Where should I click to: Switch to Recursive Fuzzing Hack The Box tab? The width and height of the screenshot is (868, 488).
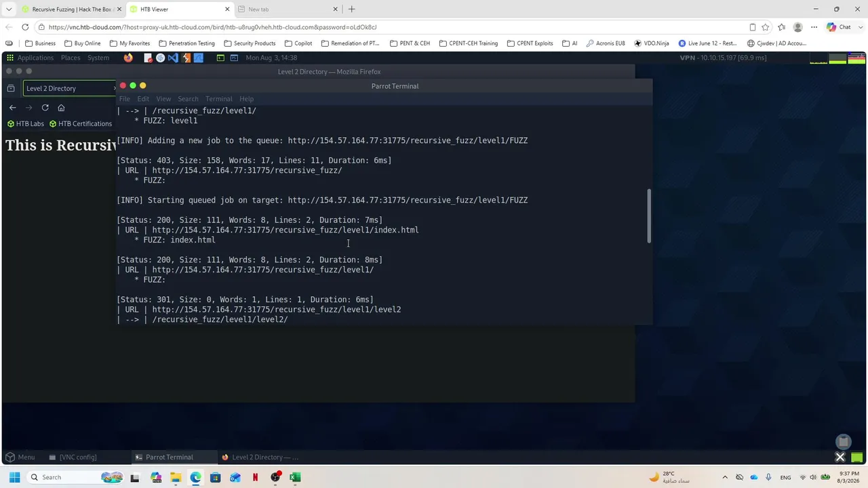71,9
